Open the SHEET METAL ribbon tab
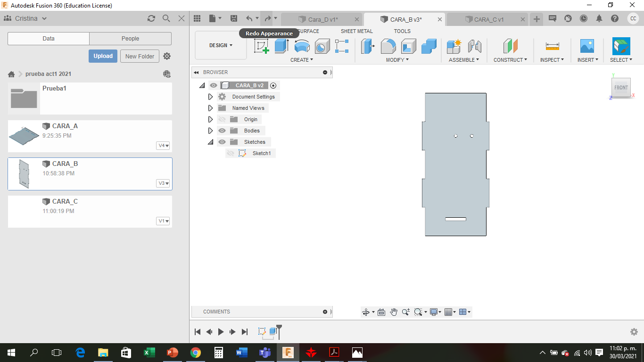Viewport: 644px width, 362px height. [357, 31]
